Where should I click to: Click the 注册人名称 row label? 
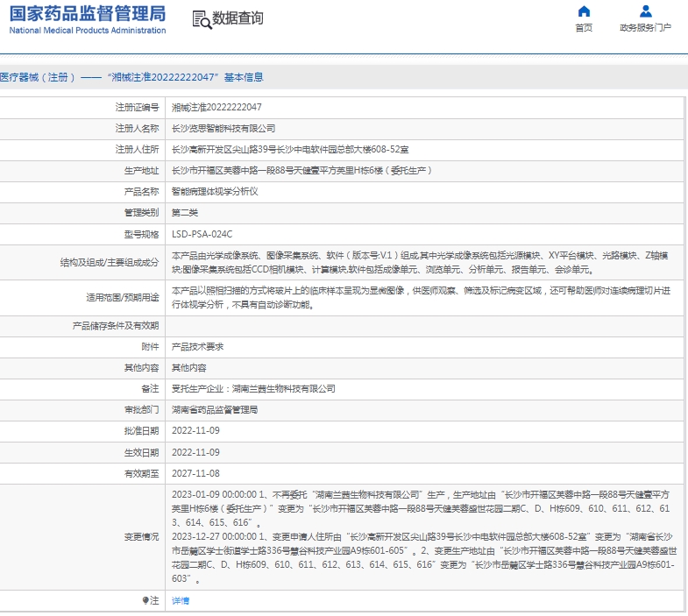click(x=137, y=129)
